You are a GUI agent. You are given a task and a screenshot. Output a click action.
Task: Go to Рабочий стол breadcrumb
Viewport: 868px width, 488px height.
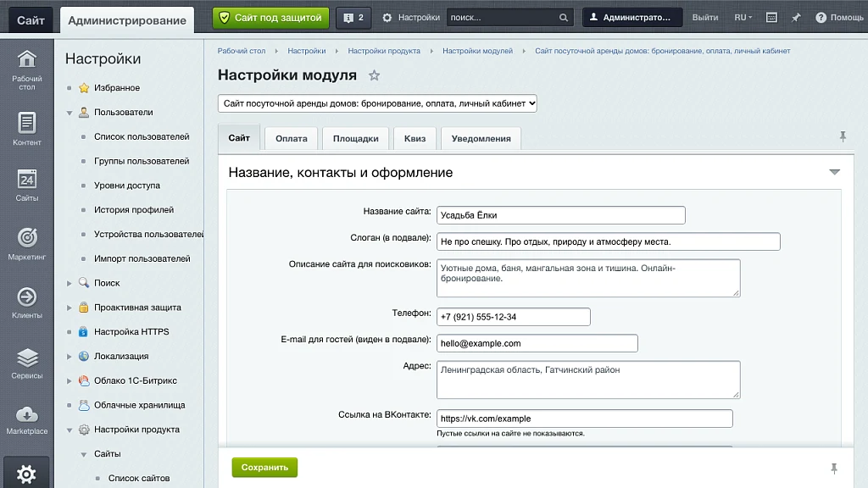click(x=242, y=51)
